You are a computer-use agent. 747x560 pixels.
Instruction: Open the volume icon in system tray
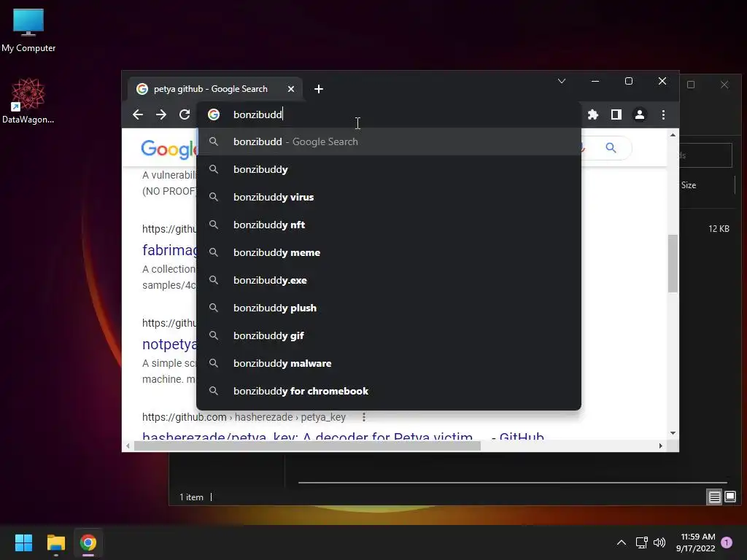pyautogui.click(x=659, y=542)
